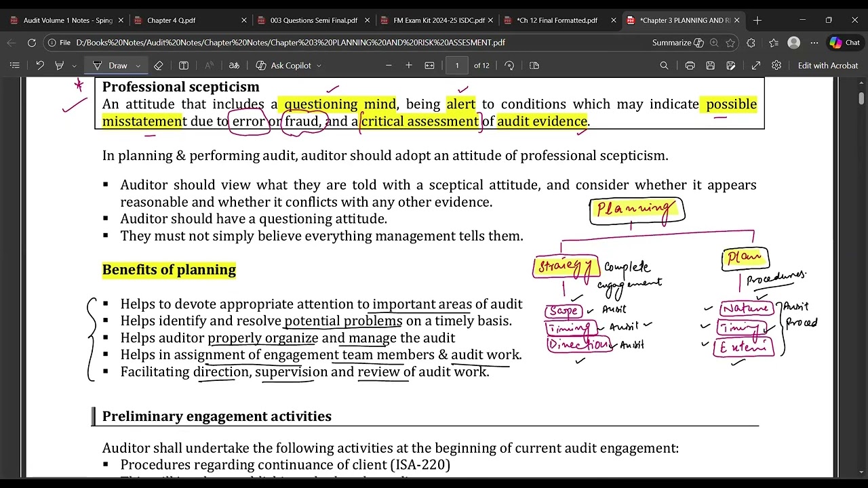Open highlight color options dropdown
The height and width of the screenshot is (488, 868).
pyautogui.click(x=74, y=66)
